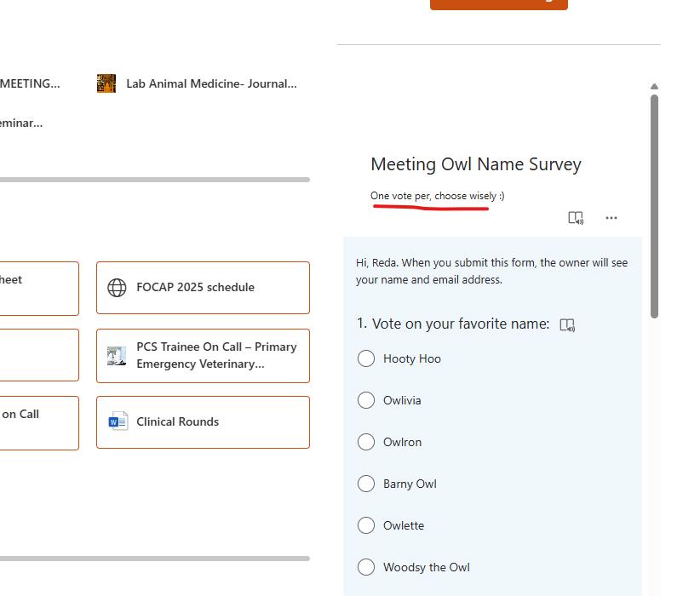700x596 pixels.
Task: Click the truncated 'MEETING...' link
Action: coord(30,83)
